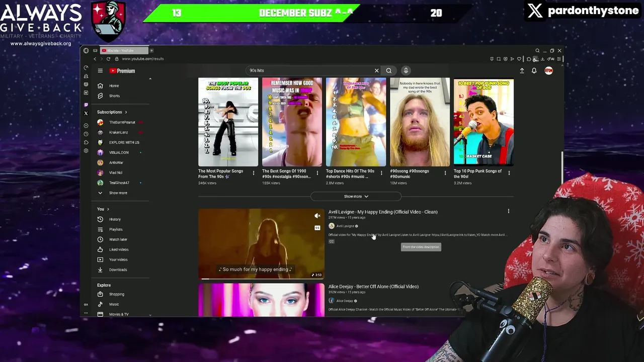The height and width of the screenshot is (362, 644).
Task: Open the Avril Lavigne channel name
Action: point(345,226)
